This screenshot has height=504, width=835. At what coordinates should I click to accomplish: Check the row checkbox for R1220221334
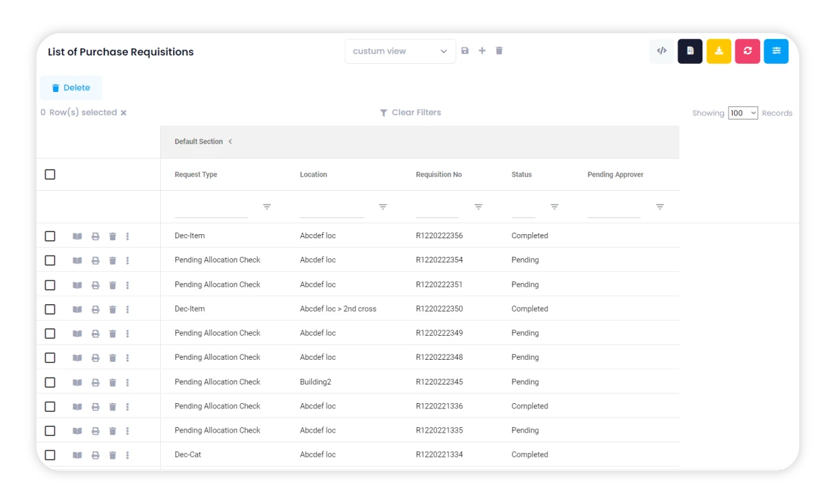(49, 455)
